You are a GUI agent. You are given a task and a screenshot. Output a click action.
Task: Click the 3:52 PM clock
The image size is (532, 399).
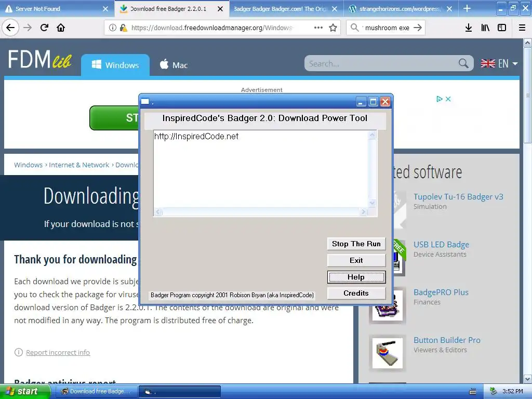coord(513,391)
